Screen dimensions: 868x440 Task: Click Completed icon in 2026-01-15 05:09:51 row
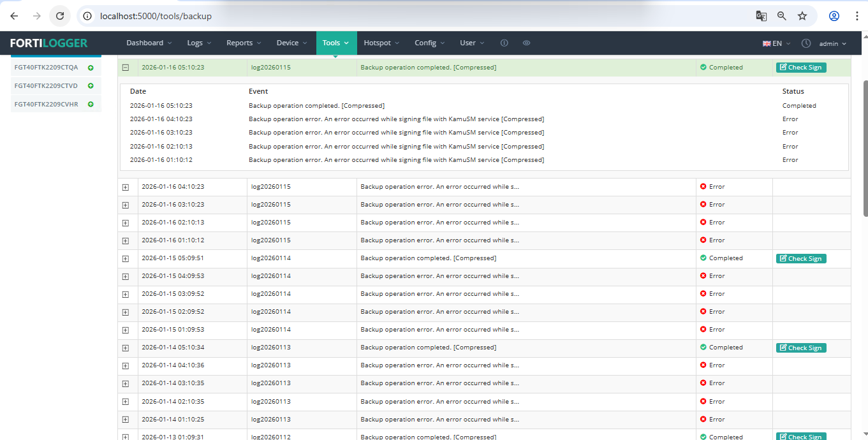703,258
